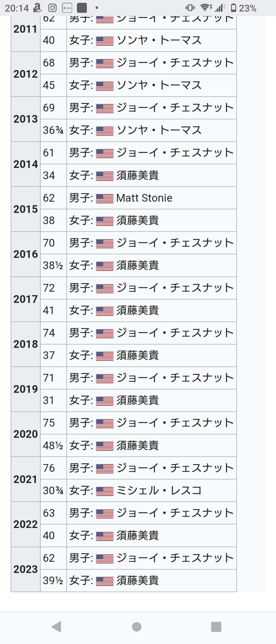Tap the vibrate mode status icon
This screenshot has width=276, height=644.
point(190,8)
